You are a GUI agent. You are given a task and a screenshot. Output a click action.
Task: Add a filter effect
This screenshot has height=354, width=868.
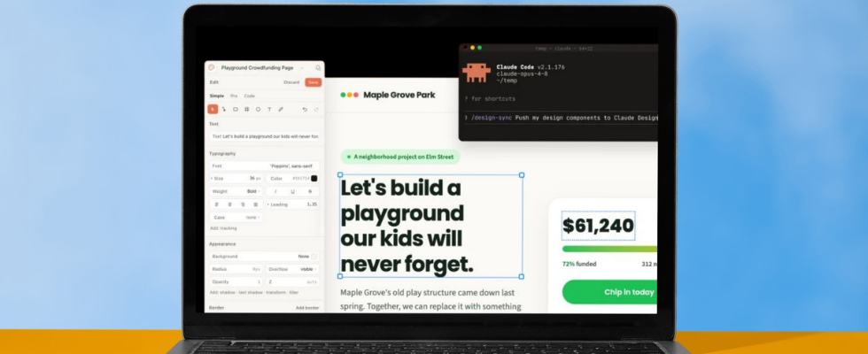294,293
